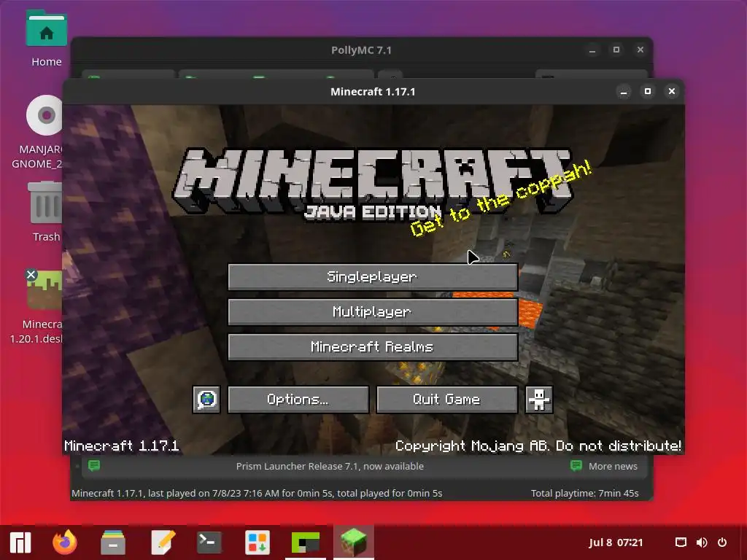Open the software store taskbar icon
Image resolution: width=747 pixels, height=560 pixels.
[x=258, y=542]
